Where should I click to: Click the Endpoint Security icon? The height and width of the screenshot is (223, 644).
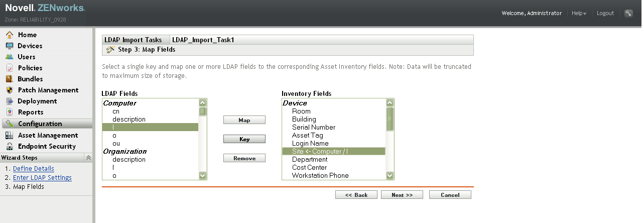[9, 146]
